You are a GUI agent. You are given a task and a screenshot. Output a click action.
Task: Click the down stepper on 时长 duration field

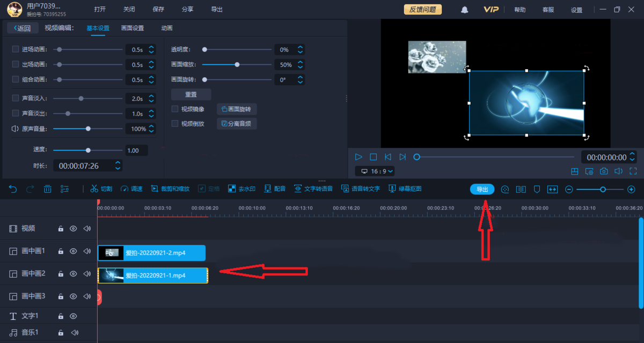[x=119, y=168]
